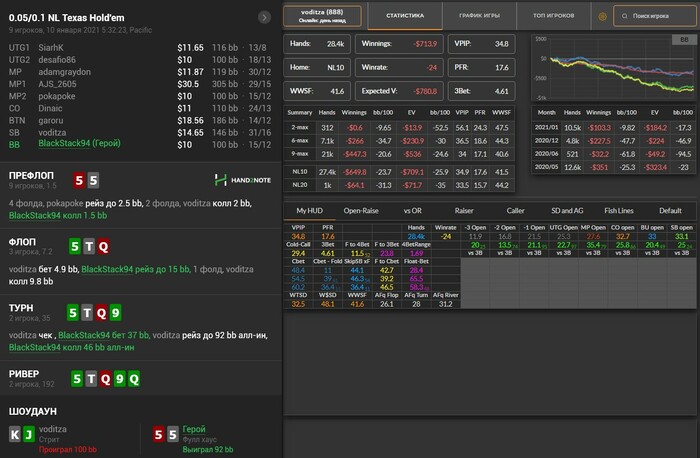Click the WTSD HUD stat label

[298, 295]
